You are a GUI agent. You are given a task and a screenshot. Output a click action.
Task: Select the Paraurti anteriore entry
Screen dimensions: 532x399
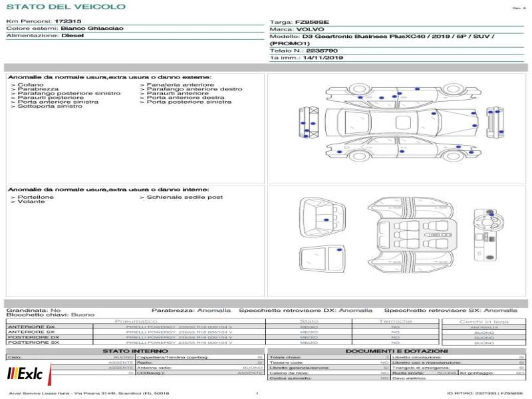(x=178, y=93)
